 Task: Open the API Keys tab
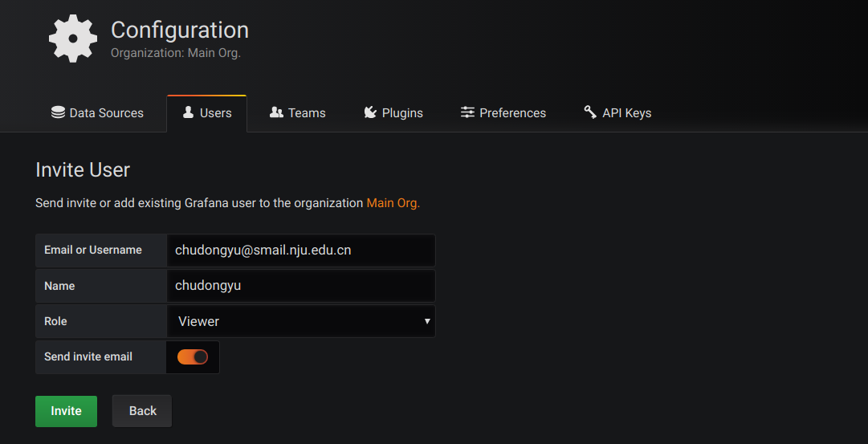(617, 113)
